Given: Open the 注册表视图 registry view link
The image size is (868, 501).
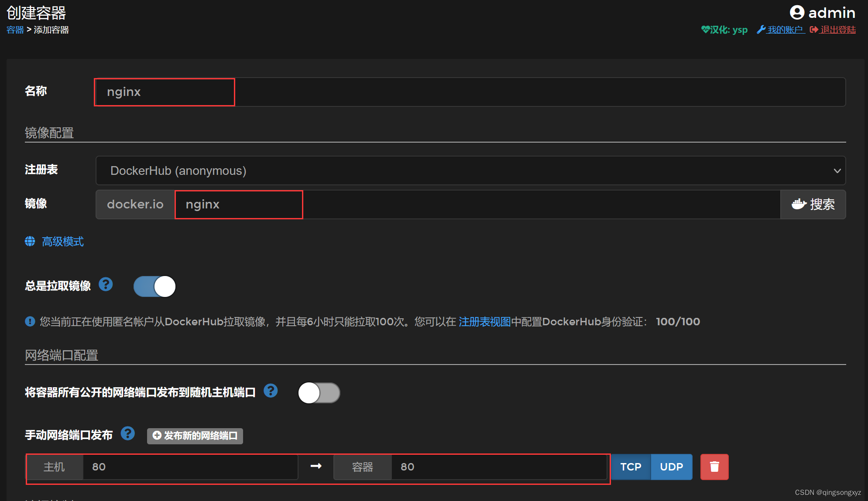Looking at the screenshot, I should click(x=484, y=322).
